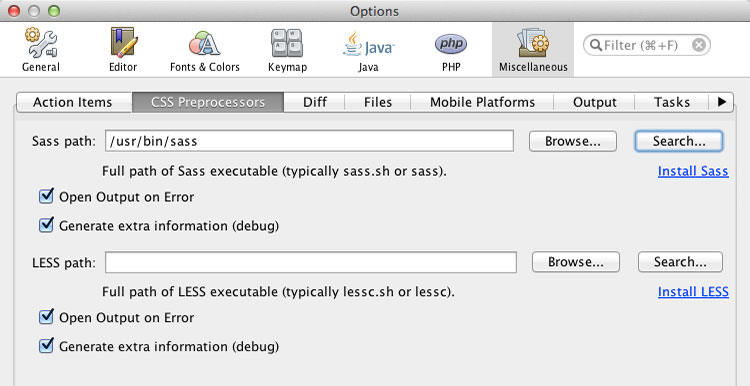750x386 pixels.
Task: Select the Miscellaneous options category
Action: pyautogui.click(x=533, y=50)
